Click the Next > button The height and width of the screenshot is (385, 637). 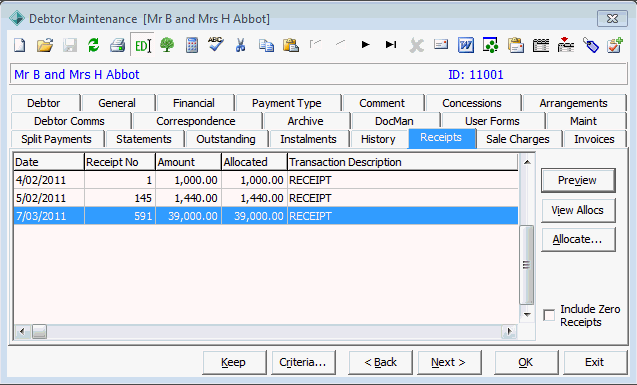click(449, 362)
